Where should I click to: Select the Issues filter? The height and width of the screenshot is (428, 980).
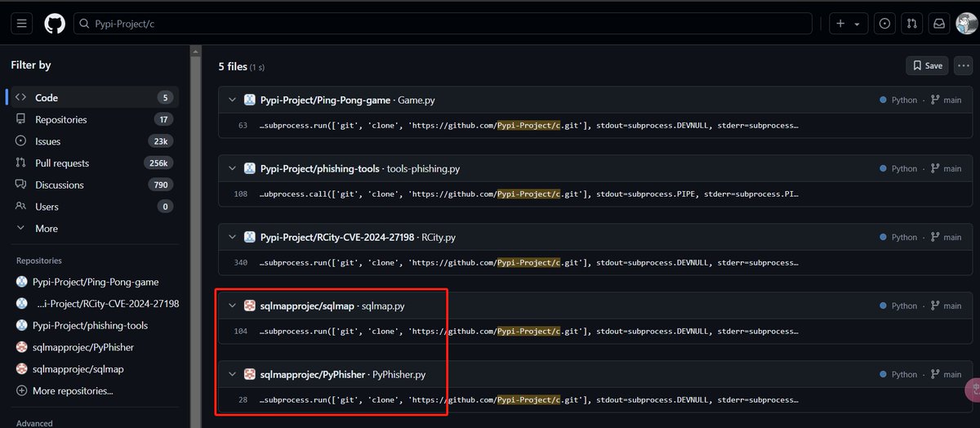pyautogui.click(x=93, y=141)
